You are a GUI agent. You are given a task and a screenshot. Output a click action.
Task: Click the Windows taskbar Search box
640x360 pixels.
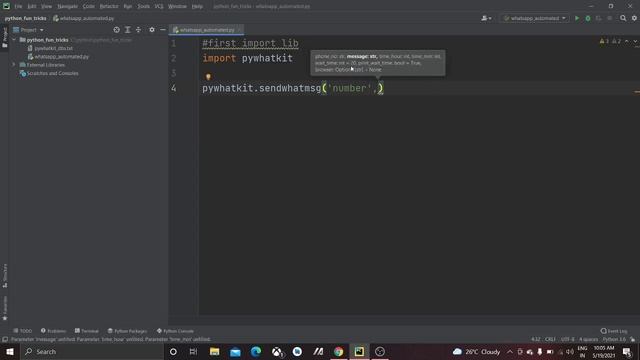[x=91, y=351]
